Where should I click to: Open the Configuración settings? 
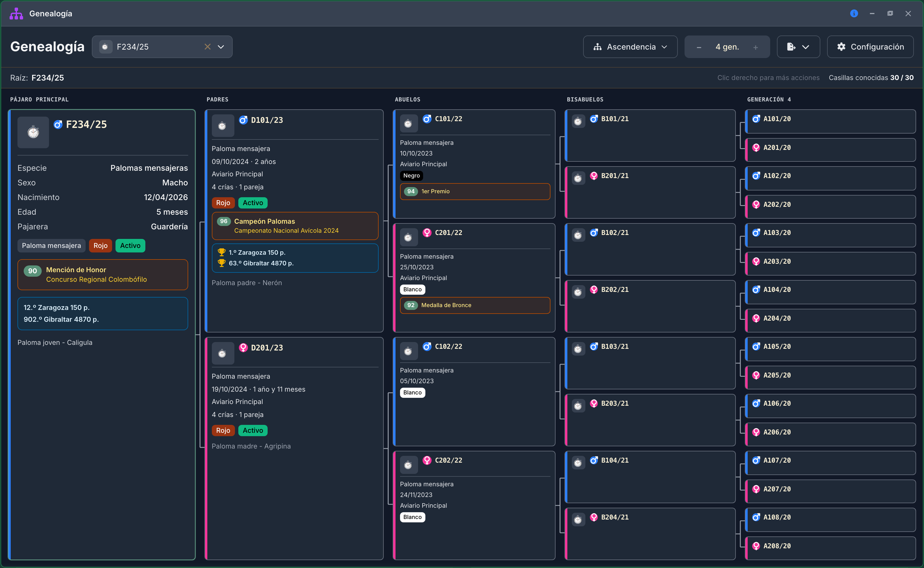pos(870,47)
